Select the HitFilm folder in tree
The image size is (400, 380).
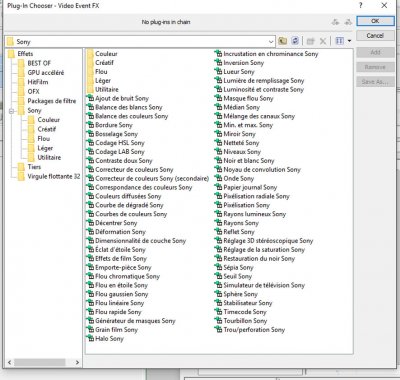coord(38,82)
